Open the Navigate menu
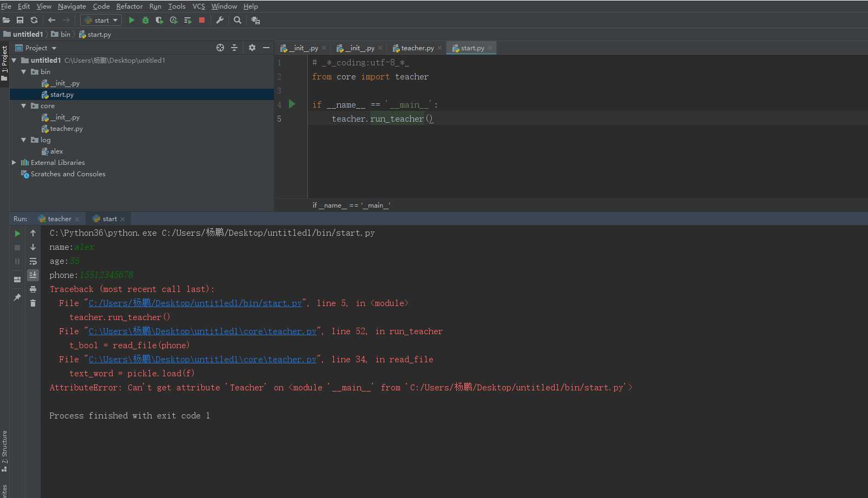The image size is (868, 498). tap(72, 6)
